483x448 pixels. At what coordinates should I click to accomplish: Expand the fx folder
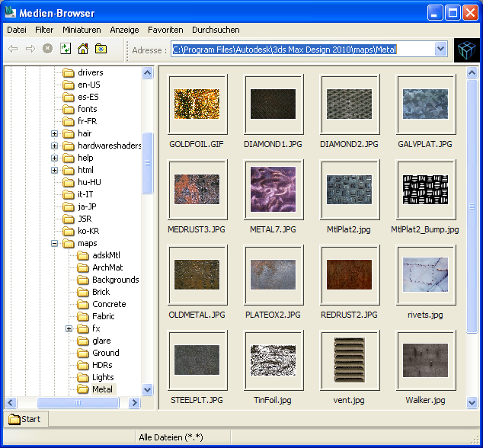[x=69, y=328]
